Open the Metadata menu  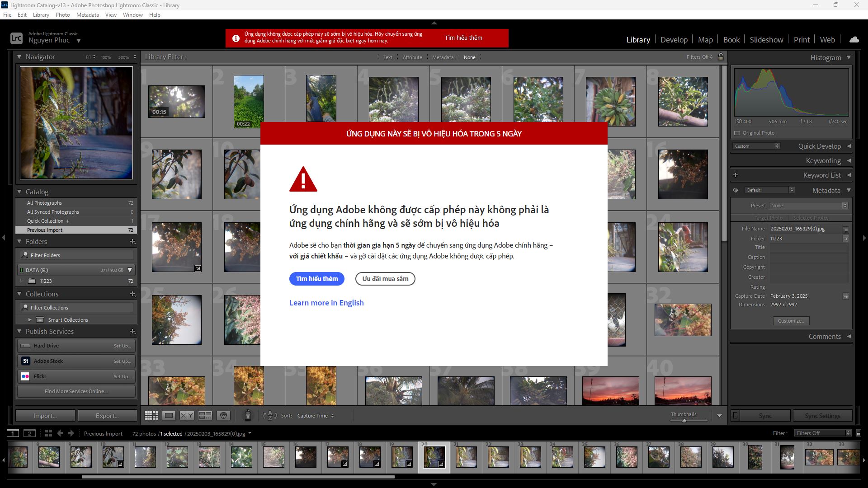coord(88,15)
